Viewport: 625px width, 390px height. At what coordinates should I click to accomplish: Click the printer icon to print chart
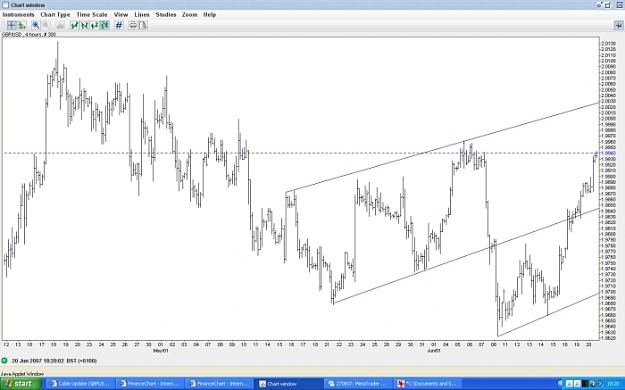pyautogui.click(x=133, y=26)
